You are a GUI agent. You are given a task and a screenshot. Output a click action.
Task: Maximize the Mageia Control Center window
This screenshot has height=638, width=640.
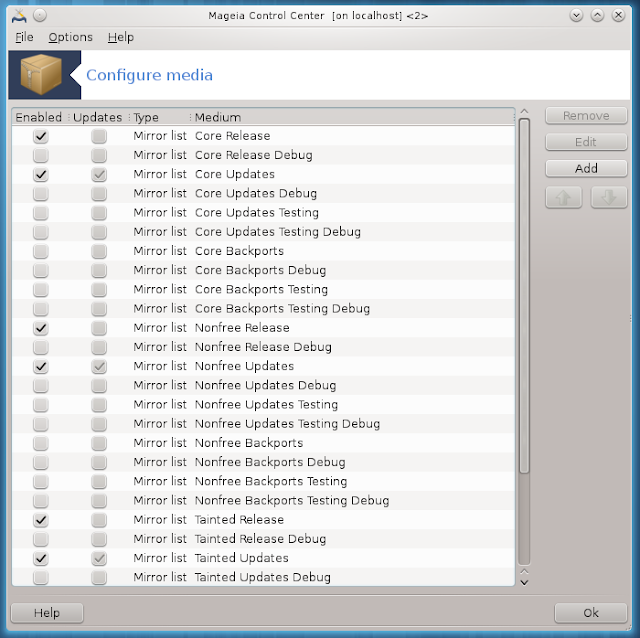click(x=597, y=16)
